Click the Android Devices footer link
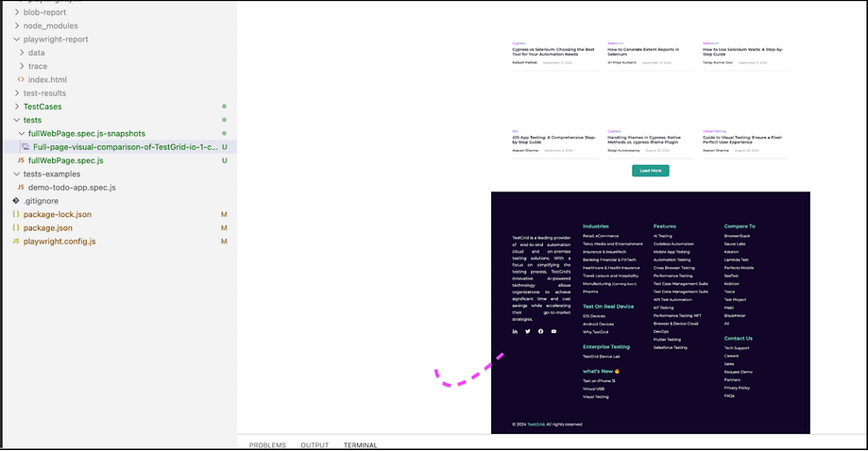 (x=598, y=324)
